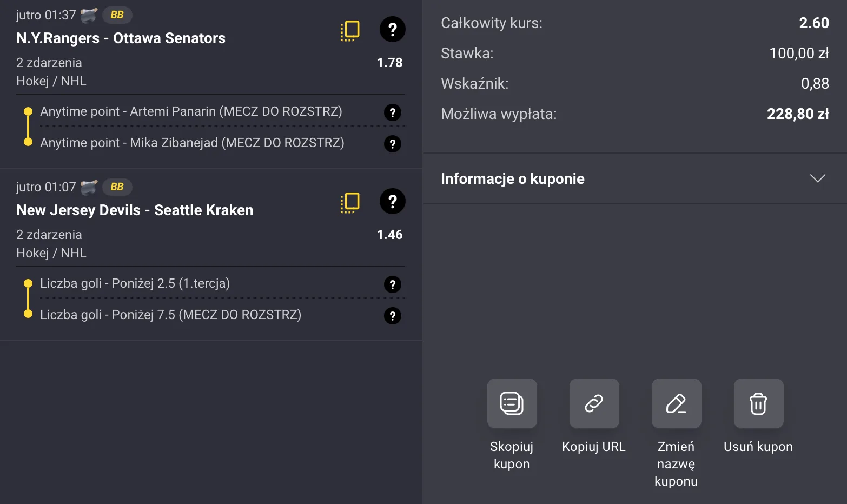The width and height of the screenshot is (847, 504).
Task: Select the Zmień nazwę kuponu pencil icon
Action: (676, 403)
